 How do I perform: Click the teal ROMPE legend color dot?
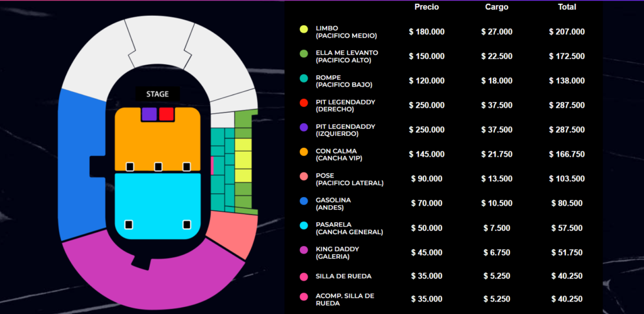[x=304, y=78]
